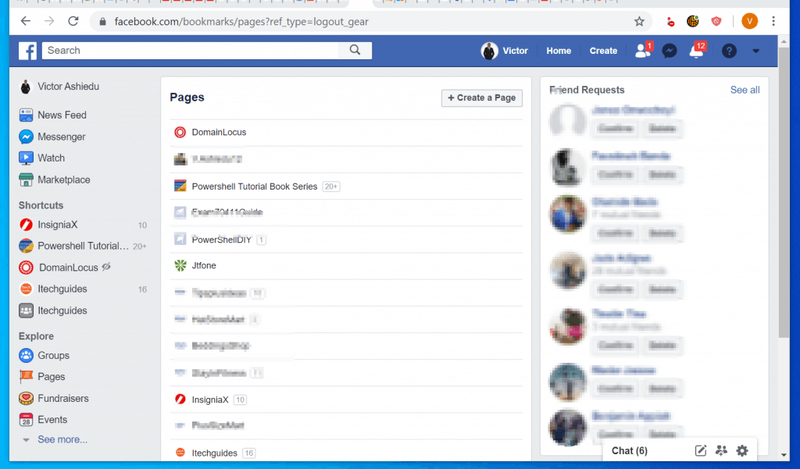Open Powershell Tutorial Book Series page
The width and height of the screenshot is (800, 469).
(255, 186)
